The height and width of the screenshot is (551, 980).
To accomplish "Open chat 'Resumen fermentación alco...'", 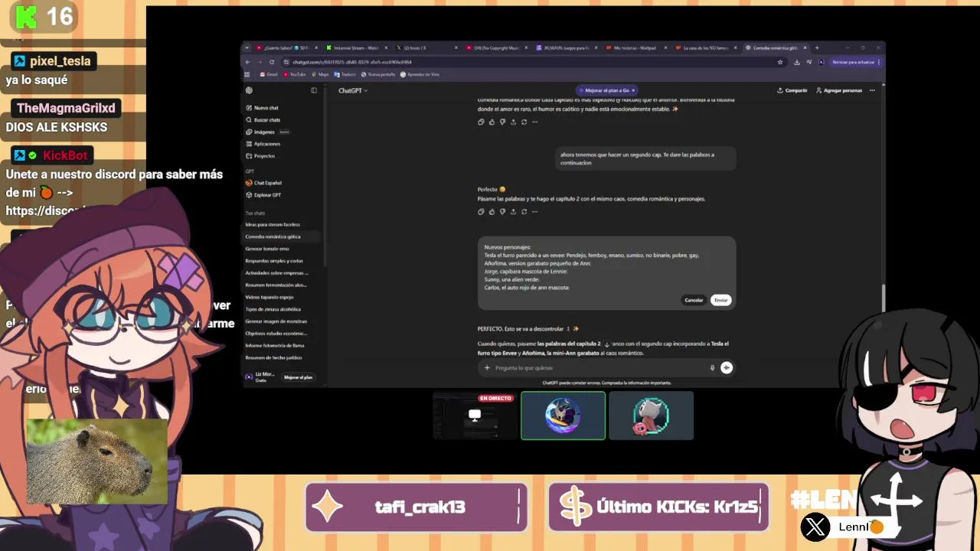I will click(x=276, y=285).
